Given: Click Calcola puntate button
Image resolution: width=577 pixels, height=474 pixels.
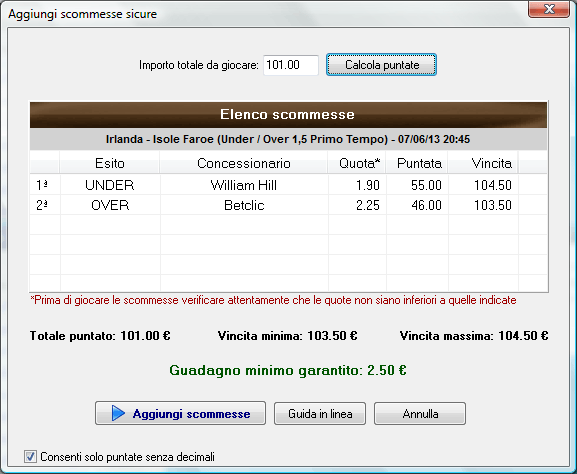Looking at the screenshot, I should tap(381, 65).
